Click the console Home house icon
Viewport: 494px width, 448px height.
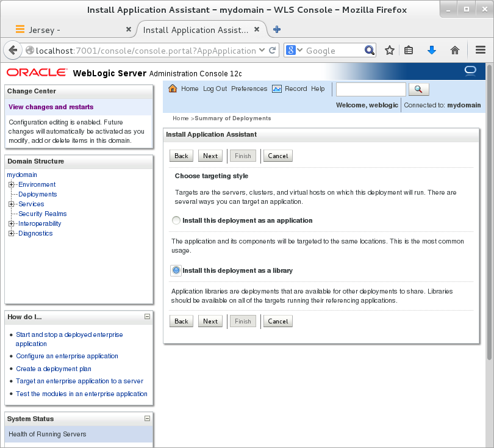[173, 89]
